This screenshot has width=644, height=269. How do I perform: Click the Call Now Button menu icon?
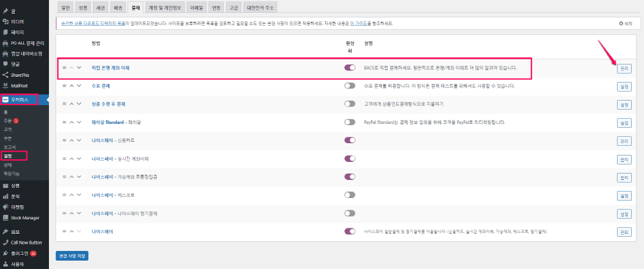(5, 243)
